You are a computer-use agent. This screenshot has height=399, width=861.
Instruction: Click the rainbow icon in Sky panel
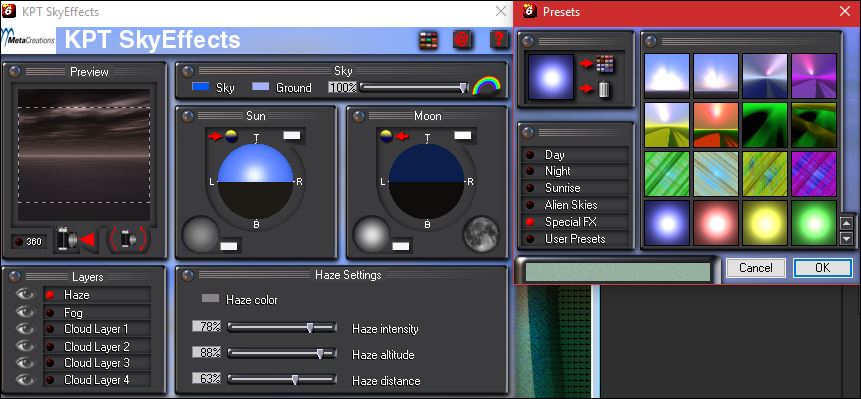(487, 85)
